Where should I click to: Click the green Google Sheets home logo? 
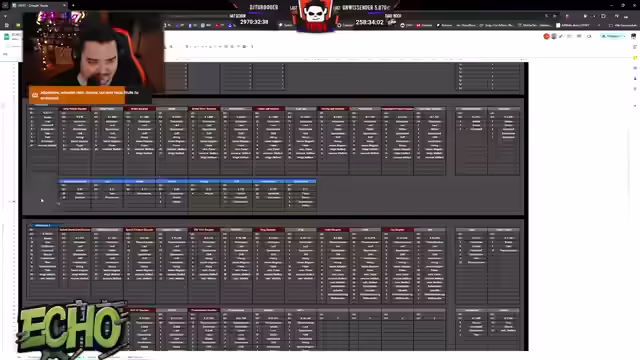click(7, 37)
